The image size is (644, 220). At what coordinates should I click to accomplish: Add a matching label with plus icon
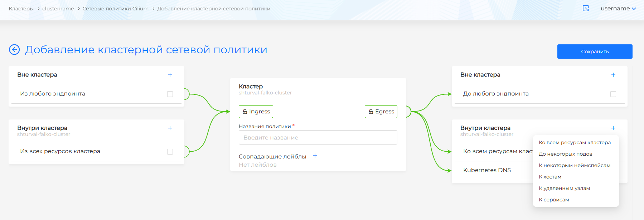click(315, 156)
